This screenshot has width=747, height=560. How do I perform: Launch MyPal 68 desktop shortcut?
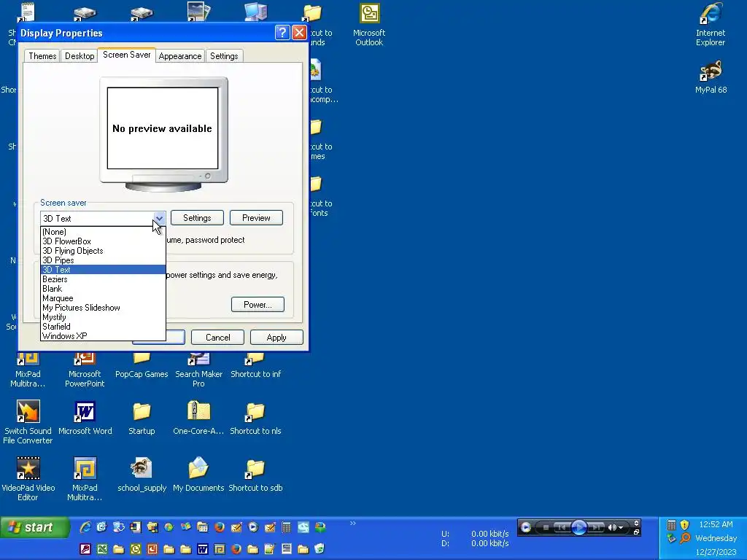tap(711, 76)
